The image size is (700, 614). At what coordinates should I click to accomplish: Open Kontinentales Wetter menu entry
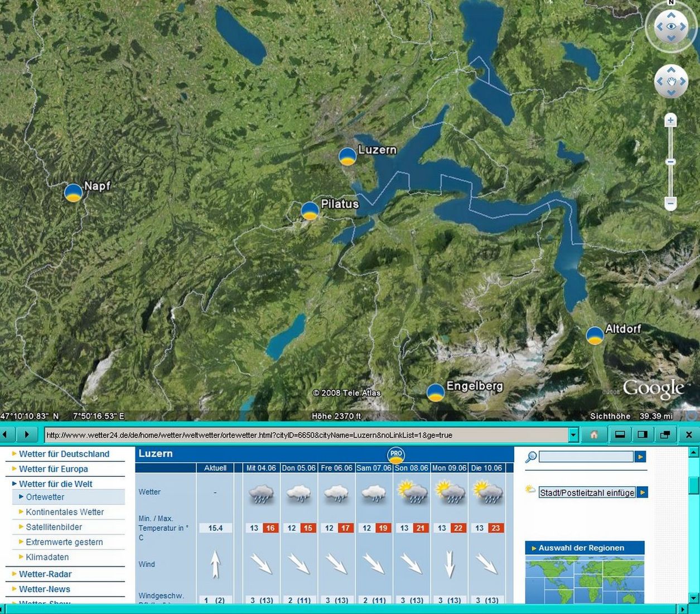pyautogui.click(x=65, y=512)
